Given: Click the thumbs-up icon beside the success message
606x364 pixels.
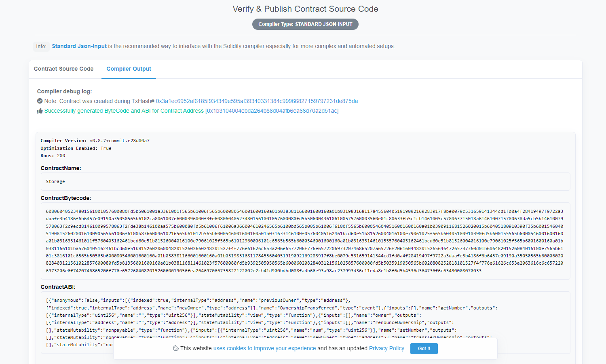Looking at the screenshot, I should click(40, 111).
